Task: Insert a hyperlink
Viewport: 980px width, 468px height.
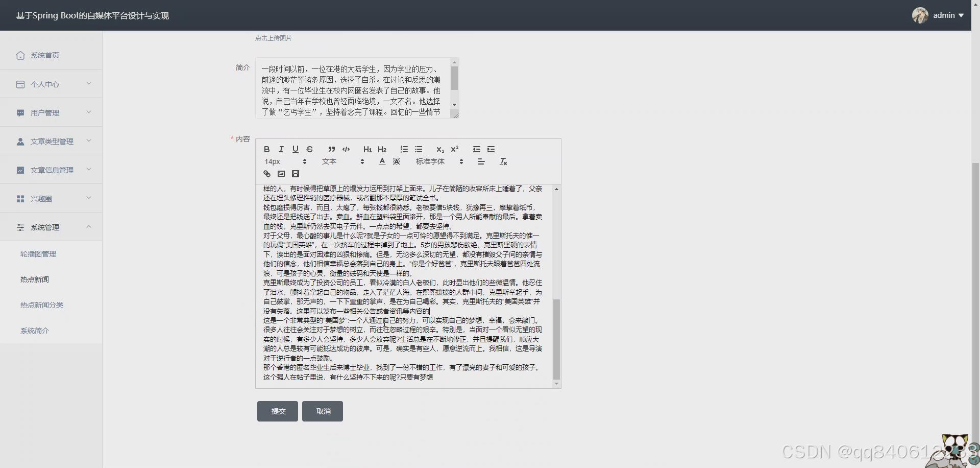Action: [x=266, y=174]
